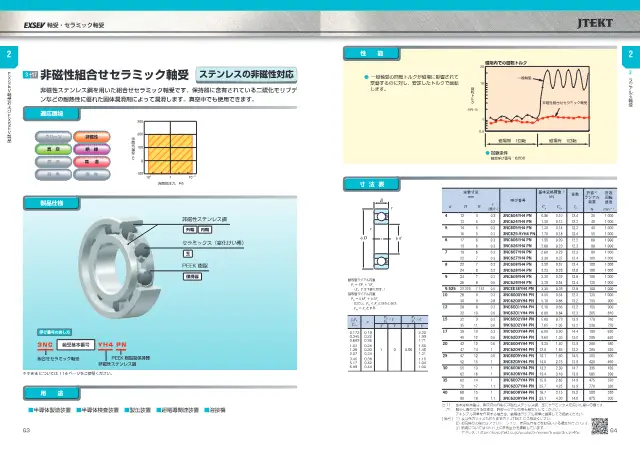Viewport: 640px width, 452px height.
Task: Click the 呼び番号 column header in dimension table
Action: coord(518,200)
